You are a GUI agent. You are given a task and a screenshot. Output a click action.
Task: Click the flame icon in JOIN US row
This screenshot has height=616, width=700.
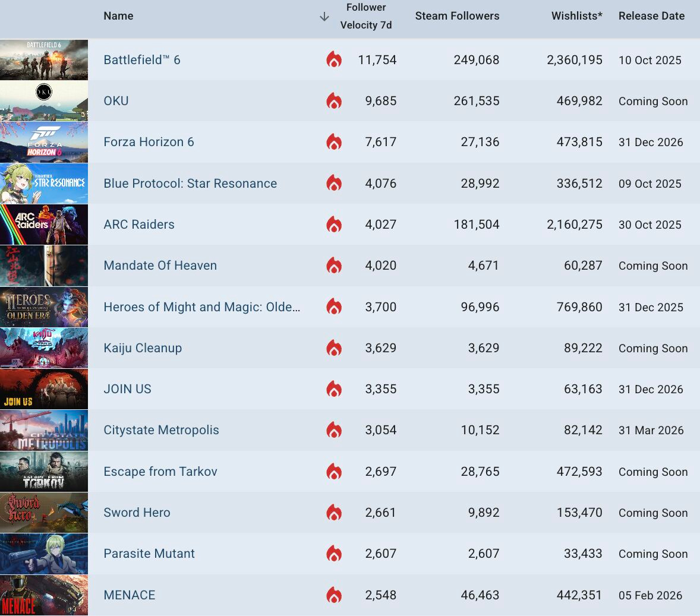coord(334,389)
